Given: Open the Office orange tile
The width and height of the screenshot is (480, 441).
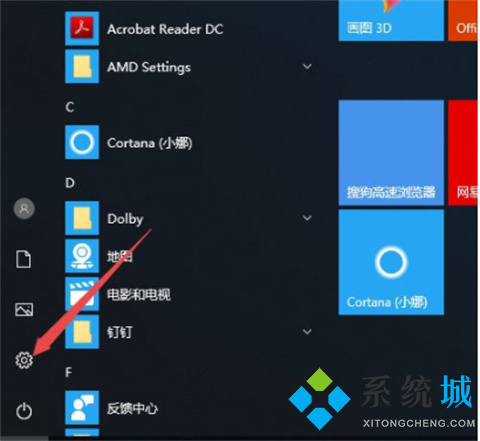Looking at the screenshot, I should [x=463, y=20].
